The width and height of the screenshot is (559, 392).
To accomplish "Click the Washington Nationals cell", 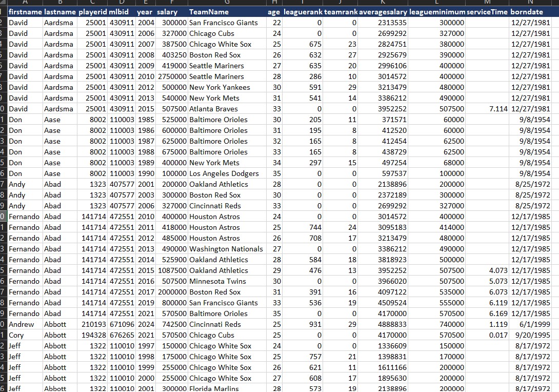I will 226,249.
